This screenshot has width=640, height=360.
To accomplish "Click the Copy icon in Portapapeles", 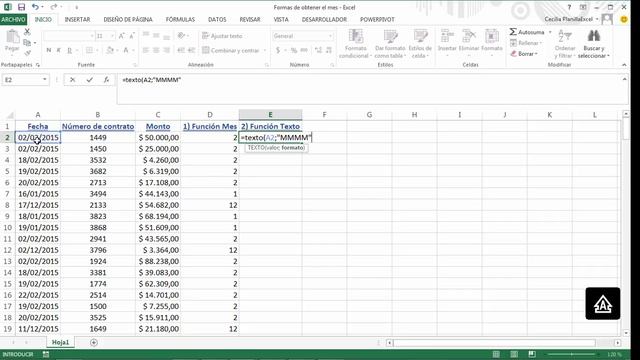I will (27, 42).
